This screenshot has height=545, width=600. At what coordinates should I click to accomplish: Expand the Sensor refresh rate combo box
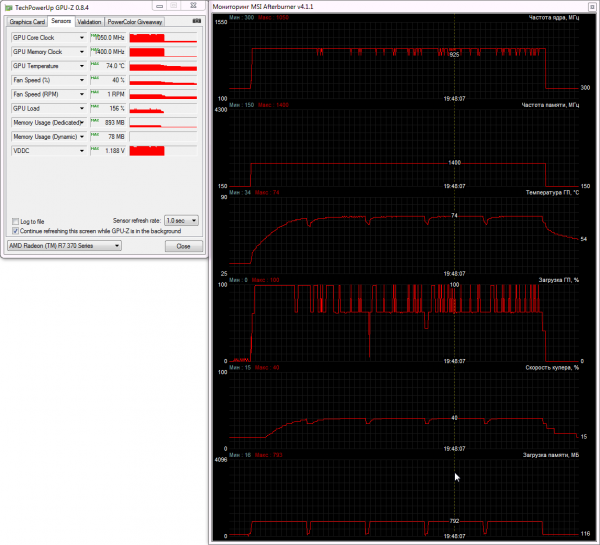pyautogui.click(x=181, y=220)
